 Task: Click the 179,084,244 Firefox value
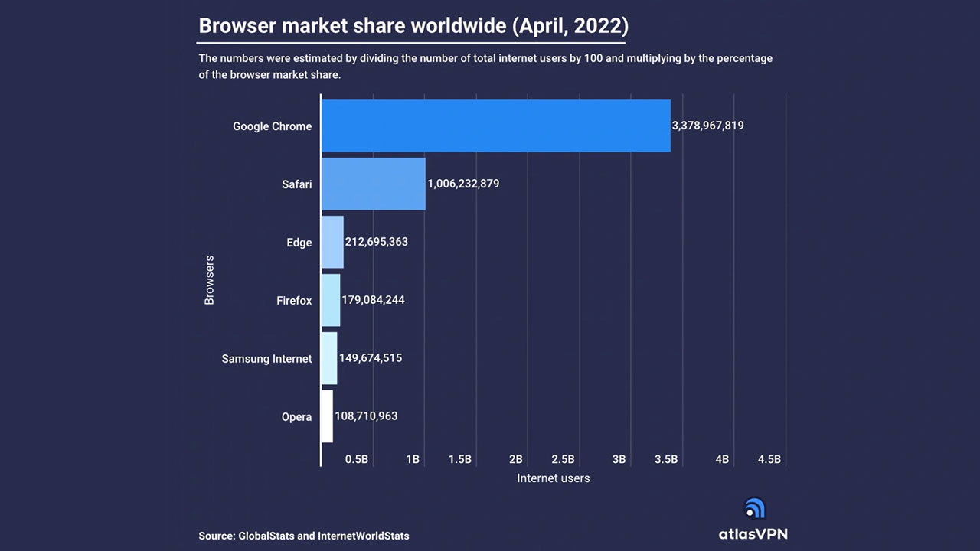373,300
